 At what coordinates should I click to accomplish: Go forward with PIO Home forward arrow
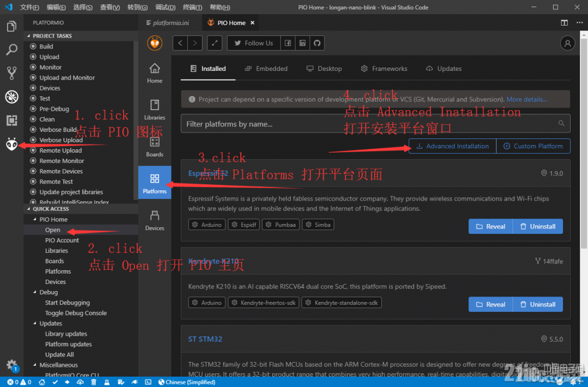195,43
